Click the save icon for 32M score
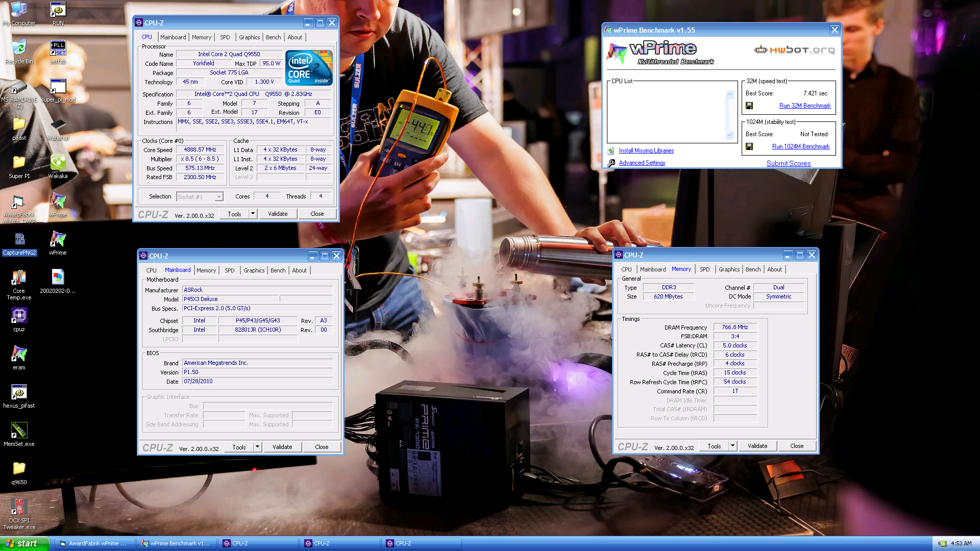980x551 pixels. click(749, 106)
